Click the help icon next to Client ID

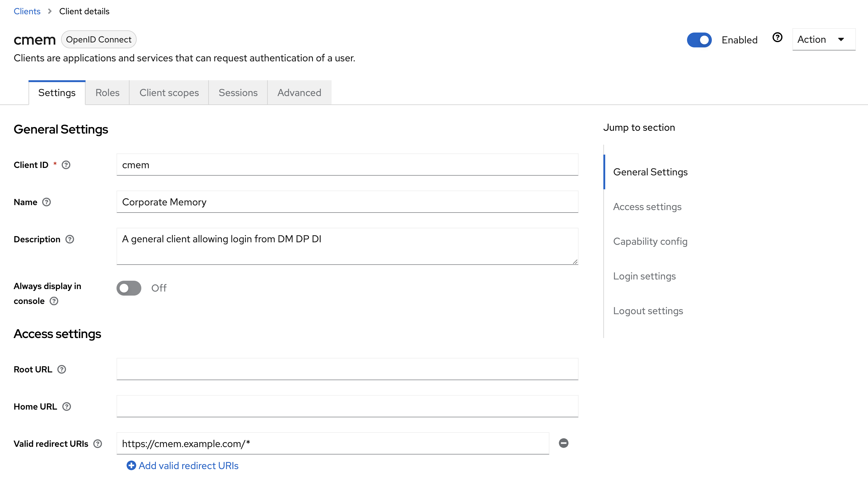point(67,165)
